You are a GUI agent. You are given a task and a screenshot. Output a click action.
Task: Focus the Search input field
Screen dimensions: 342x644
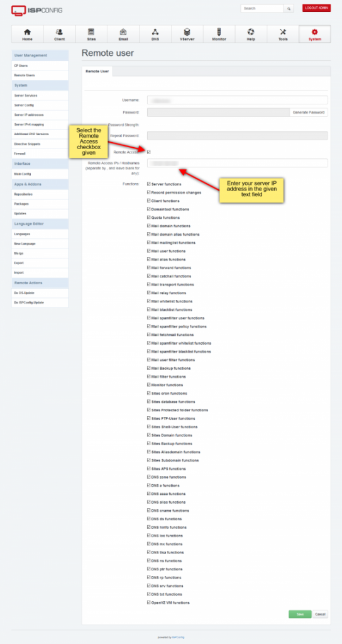262,8
